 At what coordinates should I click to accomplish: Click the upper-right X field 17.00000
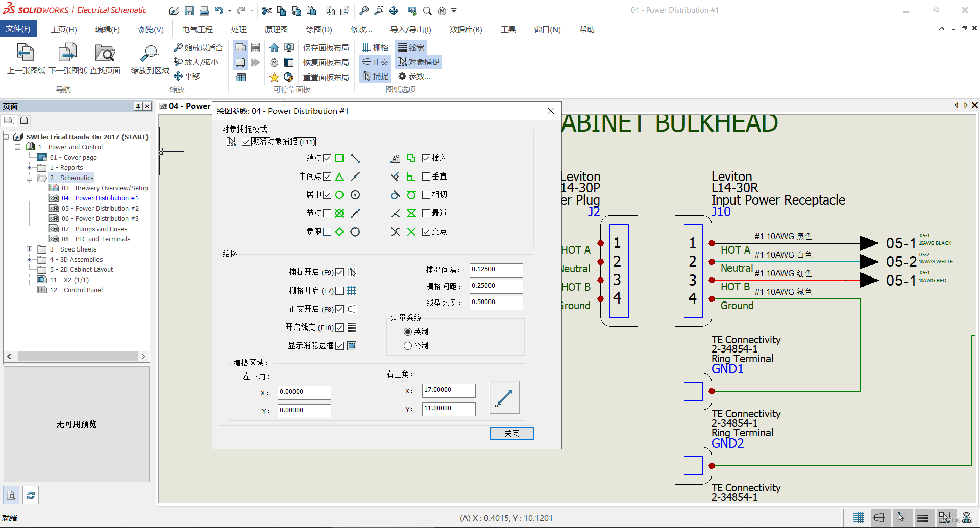[449, 390]
